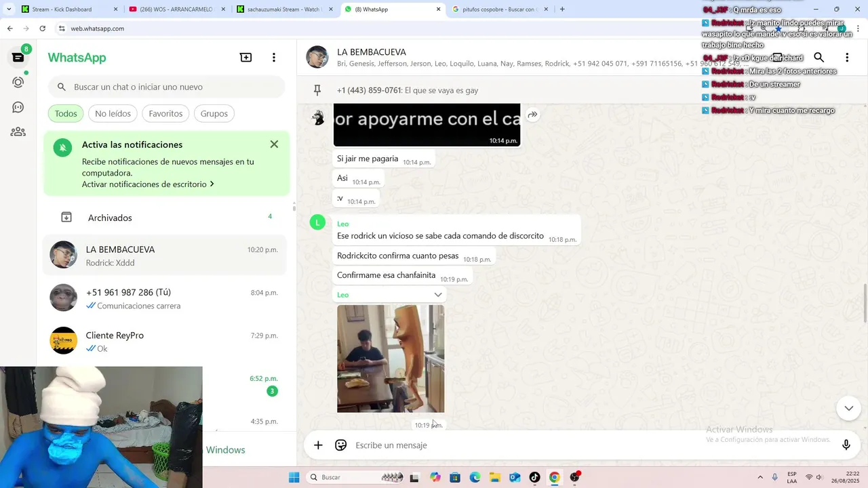Open TikTok from the taskbar
Image resolution: width=868 pixels, height=488 pixels.
pos(534,477)
